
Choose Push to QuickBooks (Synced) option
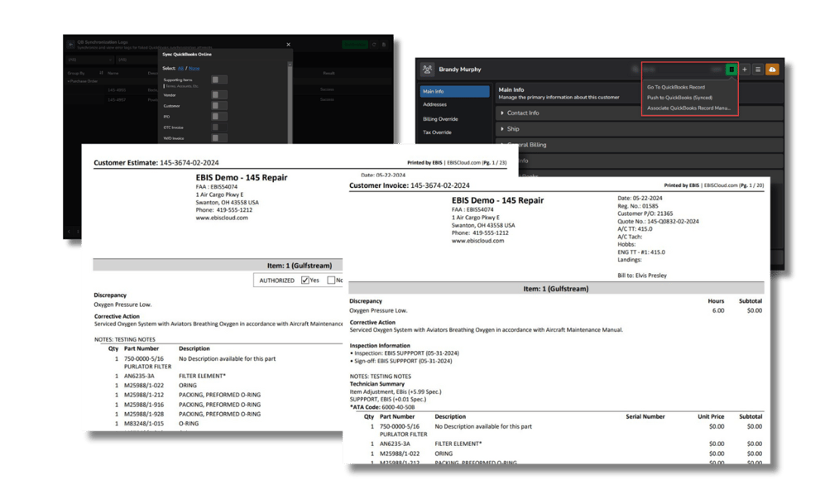(x=679, y=98)
